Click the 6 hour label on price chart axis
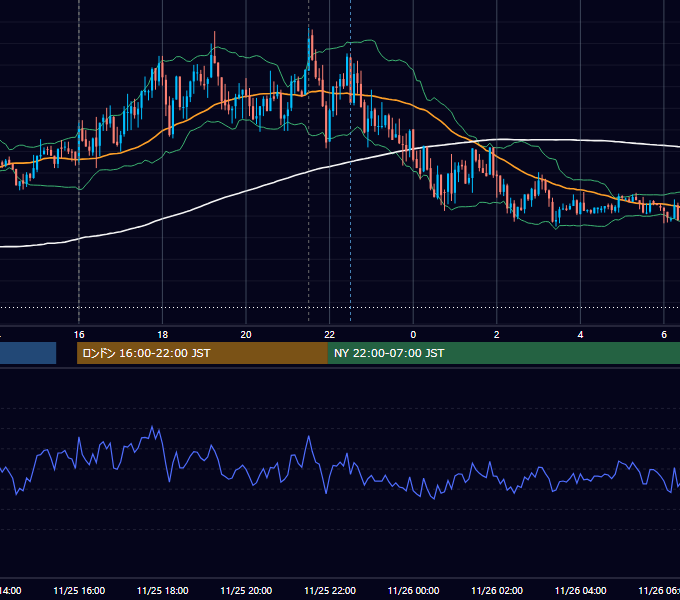680x600 pixels. click(664, 335)
